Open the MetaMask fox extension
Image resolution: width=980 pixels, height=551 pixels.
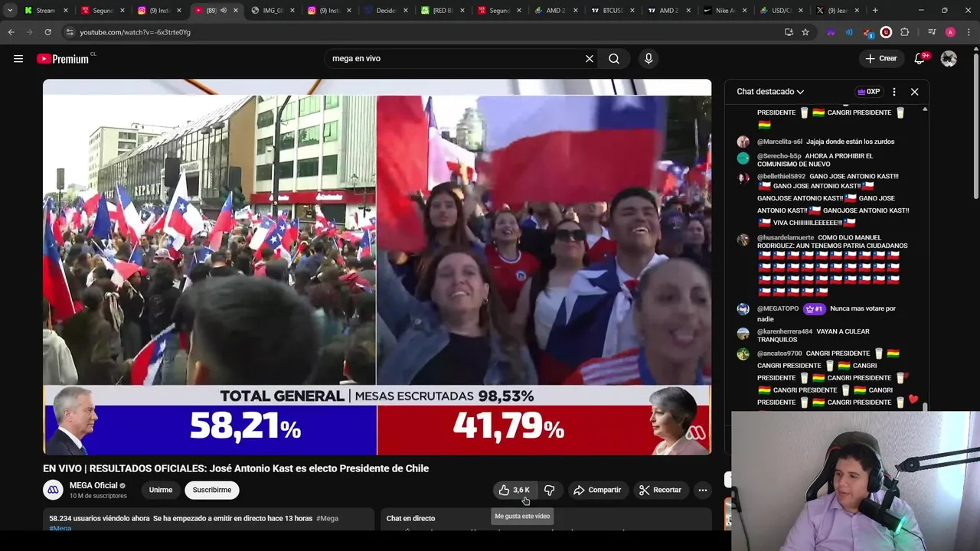[x=867, y=32]
